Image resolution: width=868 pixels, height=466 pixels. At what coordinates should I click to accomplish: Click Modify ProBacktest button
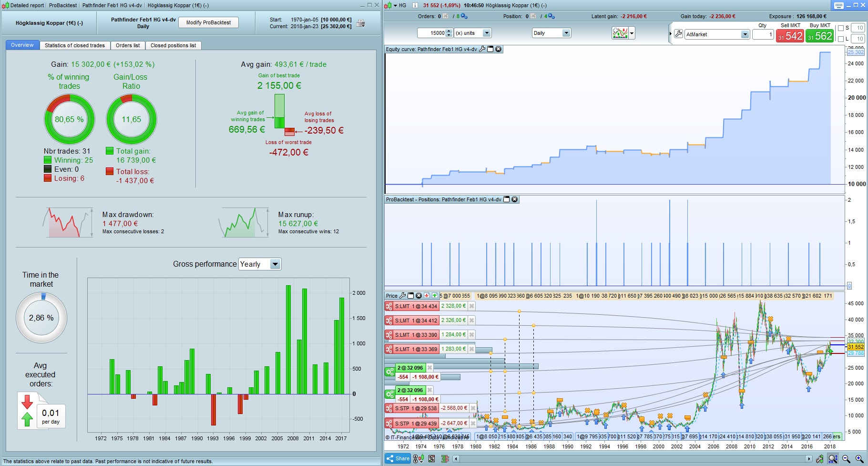click(x=209, y=22)
